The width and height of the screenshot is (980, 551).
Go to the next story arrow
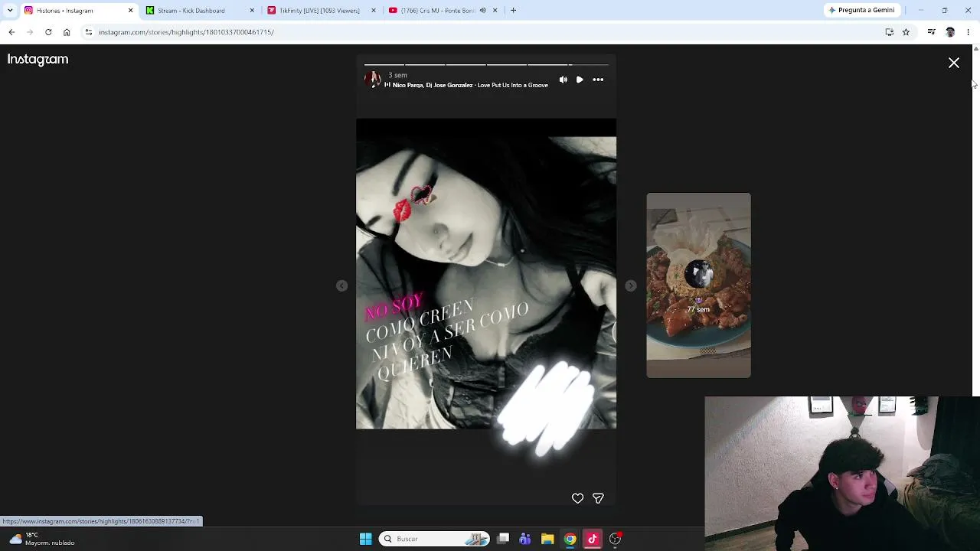coord(630,285)
